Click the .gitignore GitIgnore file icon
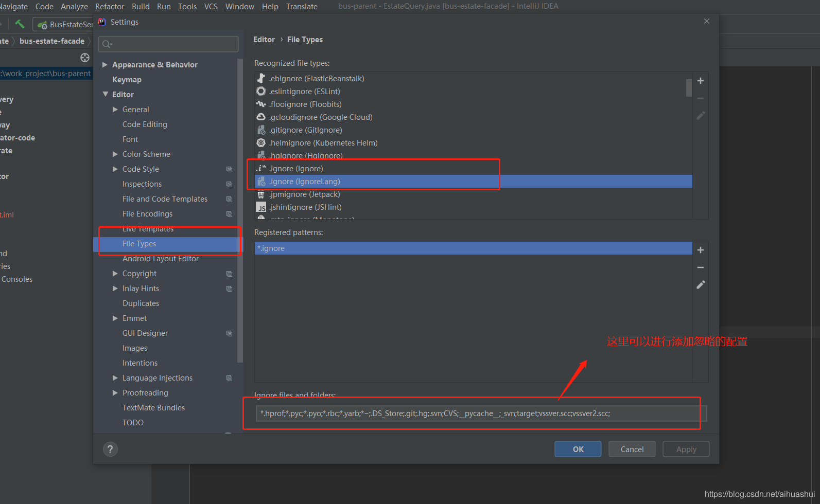This screenshot has width=820, height=504. coord(261,130)
